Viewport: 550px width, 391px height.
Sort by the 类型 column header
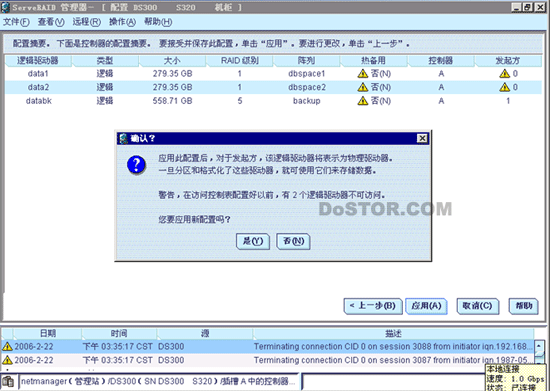105,61
